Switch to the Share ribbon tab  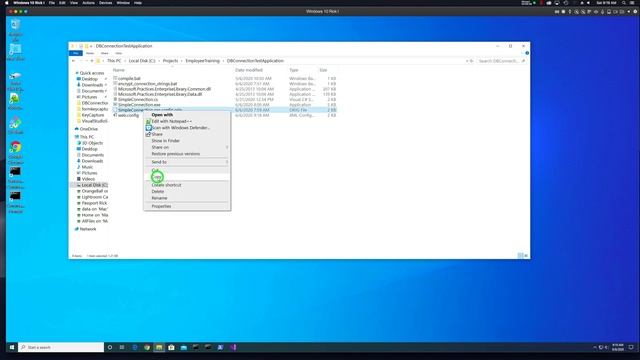pyautogui.click(x=104, y=53)
